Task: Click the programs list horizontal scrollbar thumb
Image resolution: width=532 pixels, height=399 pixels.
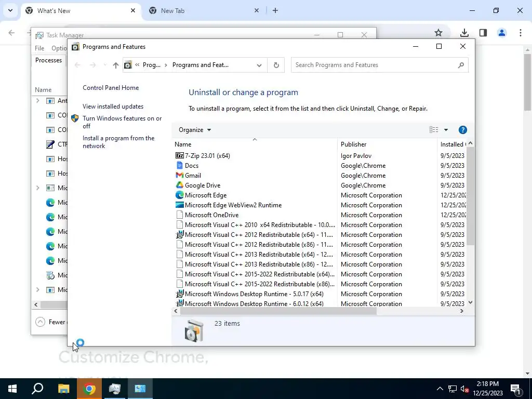Action: tap(278, 311)
